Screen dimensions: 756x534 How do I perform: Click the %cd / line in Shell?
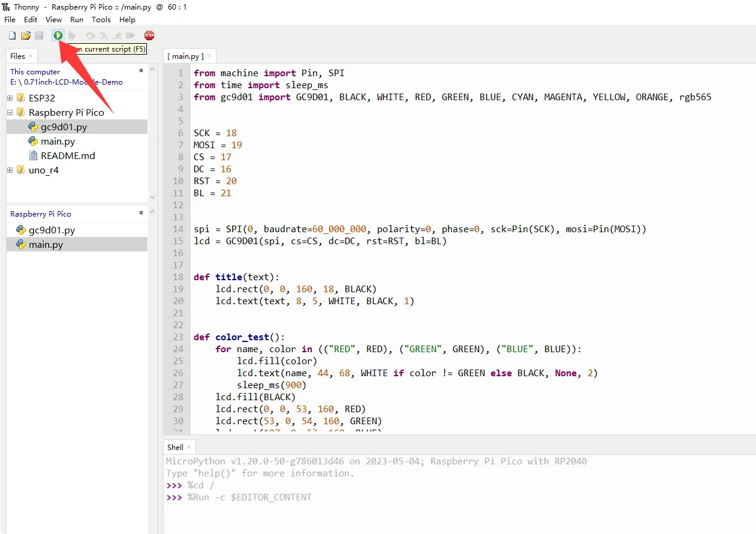point(190,485)
